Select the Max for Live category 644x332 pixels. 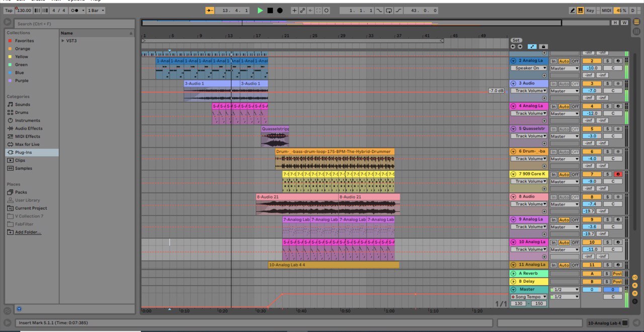pyautogui.click(x=27, y=144)
